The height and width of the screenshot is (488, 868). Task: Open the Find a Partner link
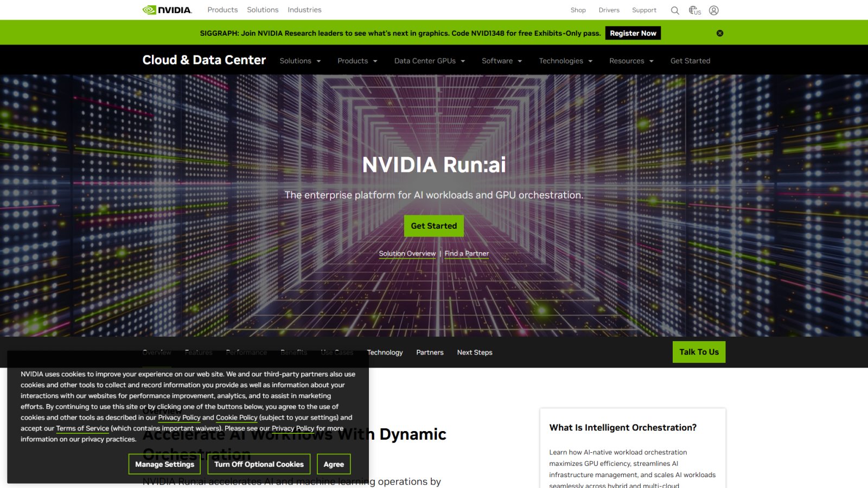[x=467, y=254]
